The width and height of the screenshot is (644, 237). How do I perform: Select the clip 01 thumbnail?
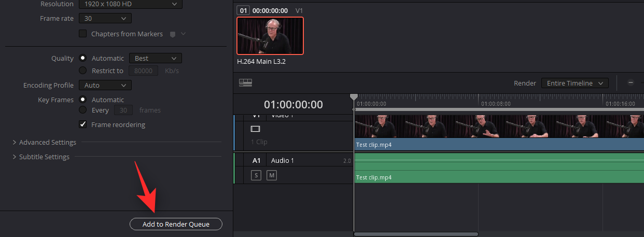pos(270,36)
